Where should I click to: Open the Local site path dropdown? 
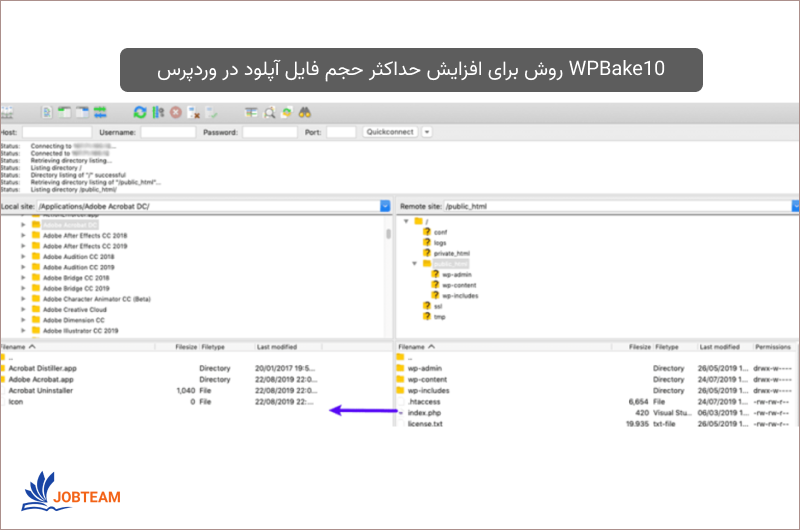[x=385, y=206]
